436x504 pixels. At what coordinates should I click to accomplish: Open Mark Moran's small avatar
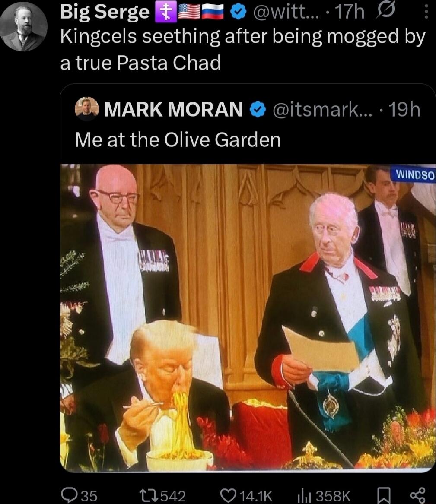86,109
